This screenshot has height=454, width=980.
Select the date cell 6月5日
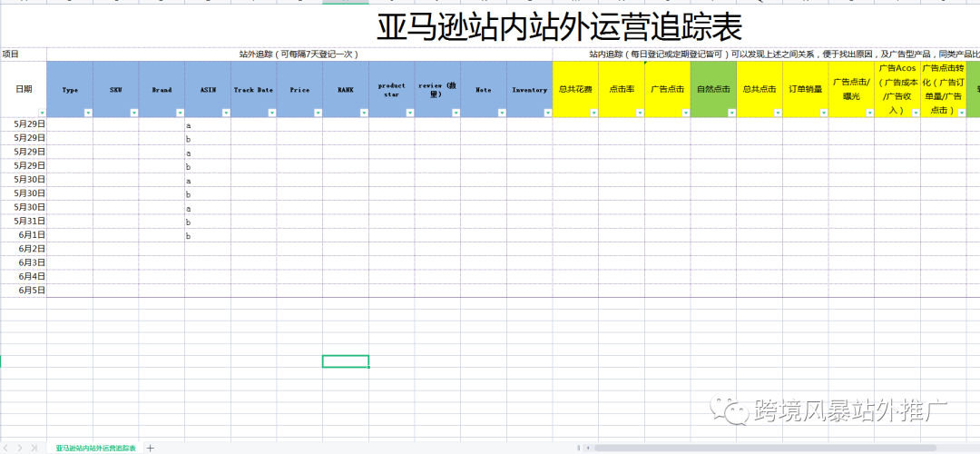tap(23, 291)
